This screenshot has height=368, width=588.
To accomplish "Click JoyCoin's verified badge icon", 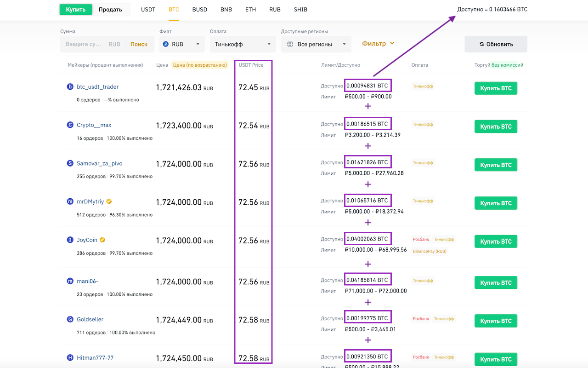I will (x=103, y=240).
